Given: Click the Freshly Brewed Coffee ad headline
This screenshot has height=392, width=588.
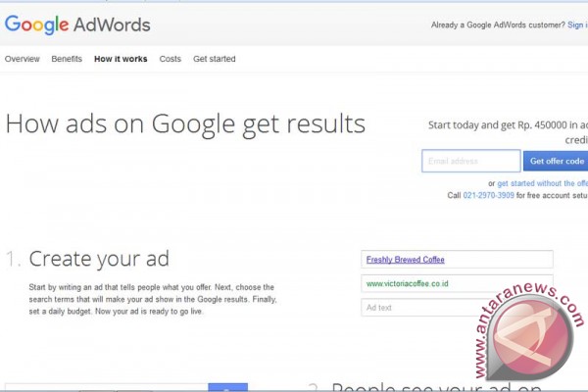Looking at the screenshot, I should tap(406, 260).
